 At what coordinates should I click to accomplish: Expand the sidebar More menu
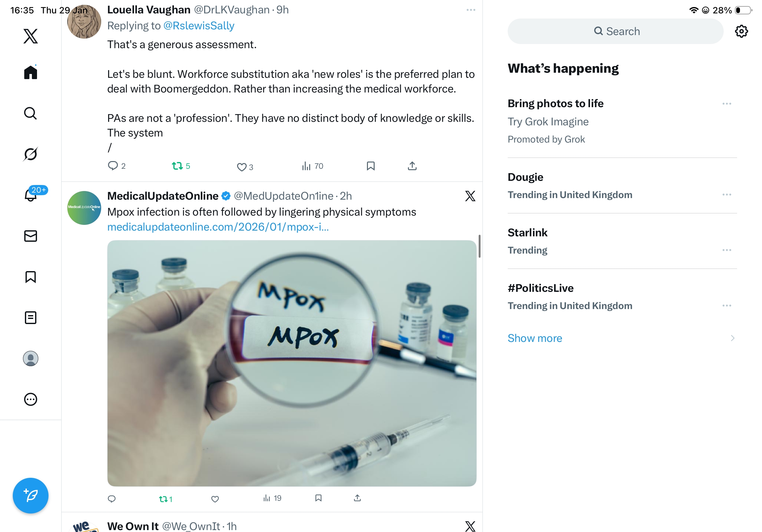click(31, 399)
